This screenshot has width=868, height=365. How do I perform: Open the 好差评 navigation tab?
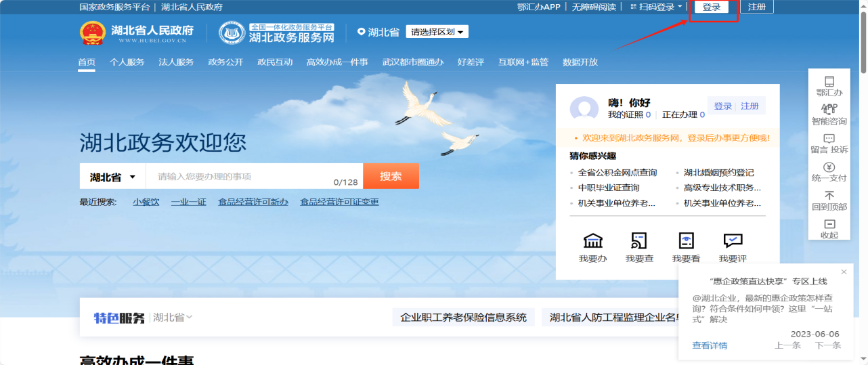coord(471,62)
